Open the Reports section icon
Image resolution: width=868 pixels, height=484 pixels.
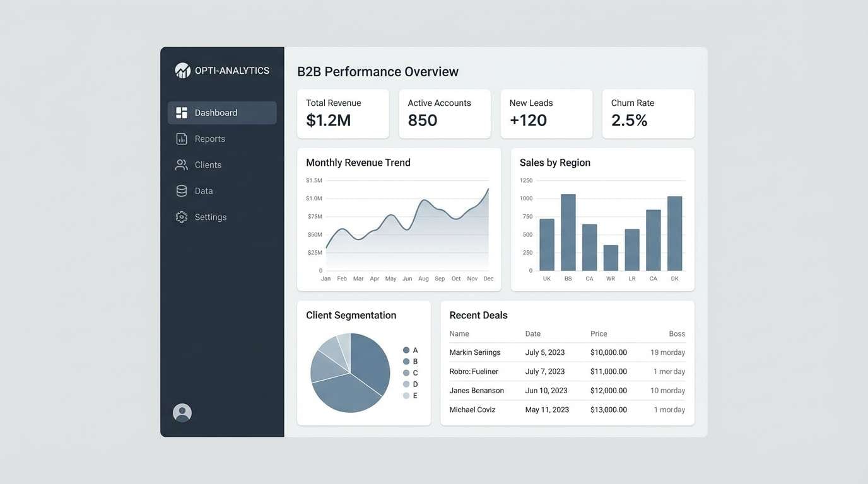(182, 138)
